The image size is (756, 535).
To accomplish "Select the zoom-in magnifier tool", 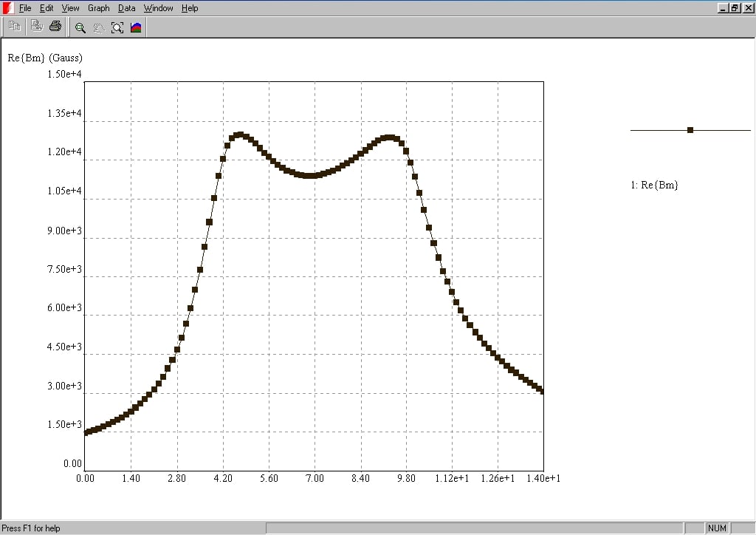I will [x=80, y=28].
